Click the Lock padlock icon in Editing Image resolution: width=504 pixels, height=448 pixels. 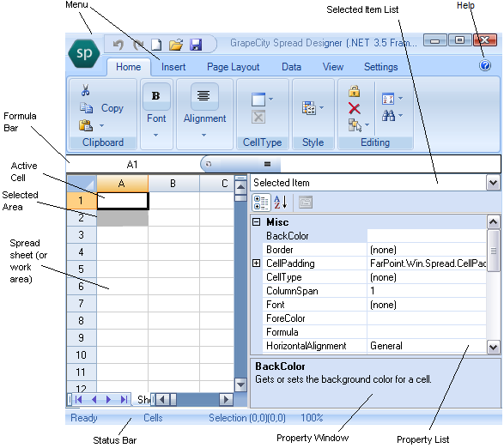coord(355,91)
